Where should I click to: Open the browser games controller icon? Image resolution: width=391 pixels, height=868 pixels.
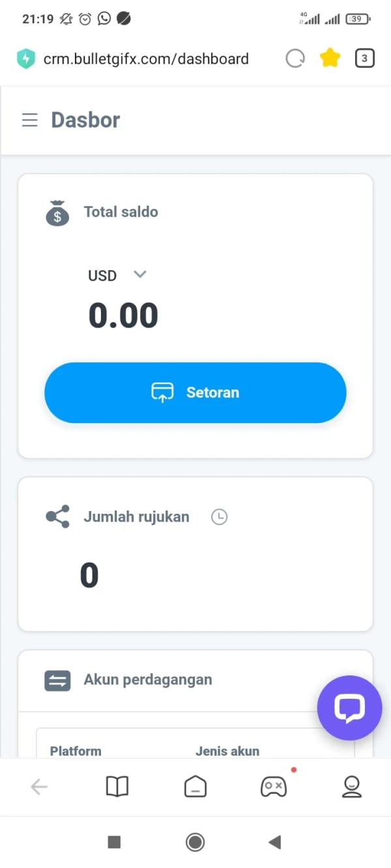point(273,787)
